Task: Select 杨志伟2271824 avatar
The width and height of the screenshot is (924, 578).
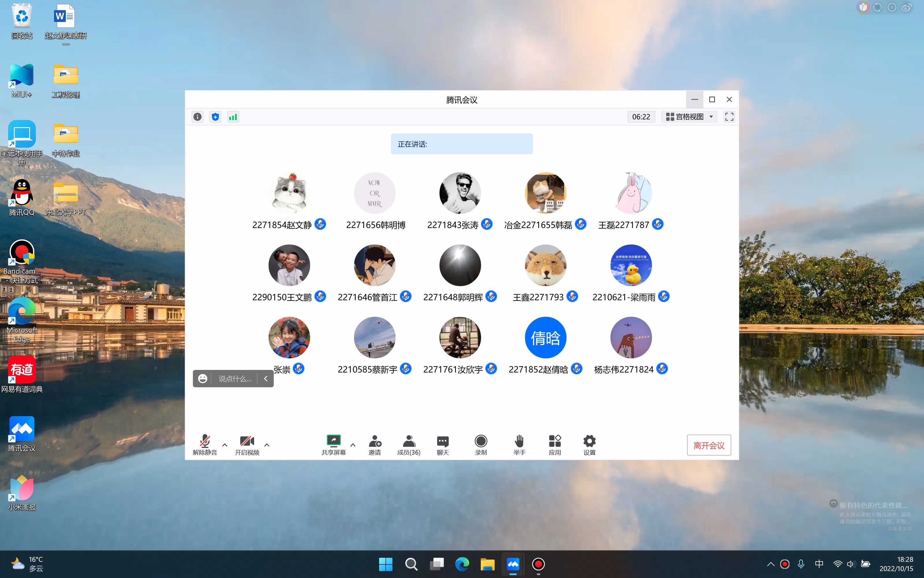Action: (631, 338)
